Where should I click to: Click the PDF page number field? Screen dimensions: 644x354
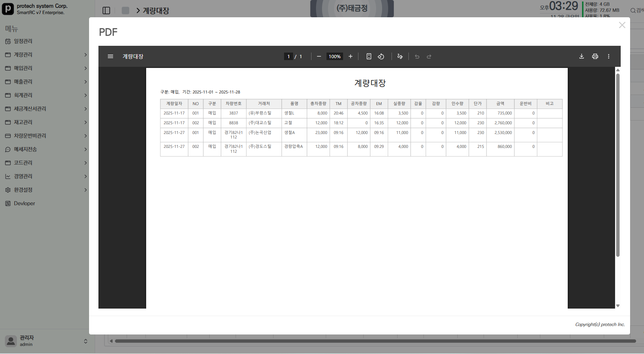(x=288, y=56)
